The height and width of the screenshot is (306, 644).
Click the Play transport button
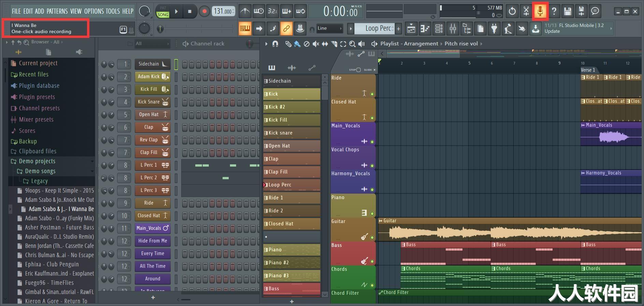click(176, 11)
